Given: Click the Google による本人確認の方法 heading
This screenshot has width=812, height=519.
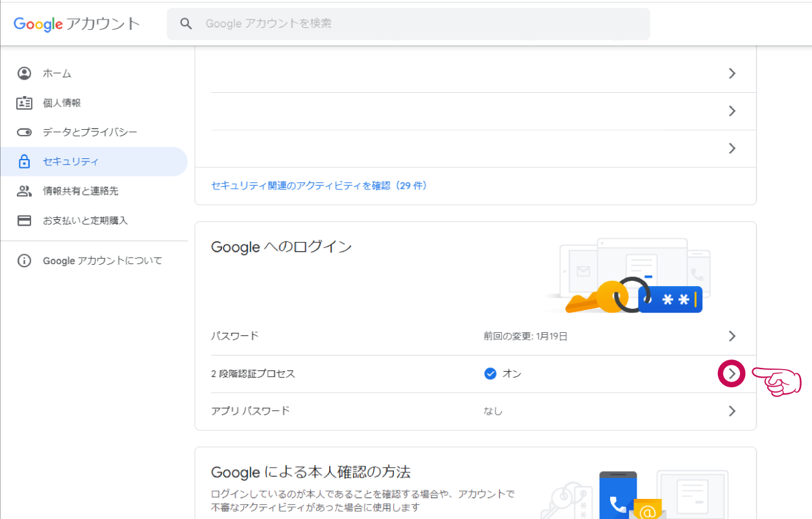Looking at the screenshot, I should (x=311, y=472).
